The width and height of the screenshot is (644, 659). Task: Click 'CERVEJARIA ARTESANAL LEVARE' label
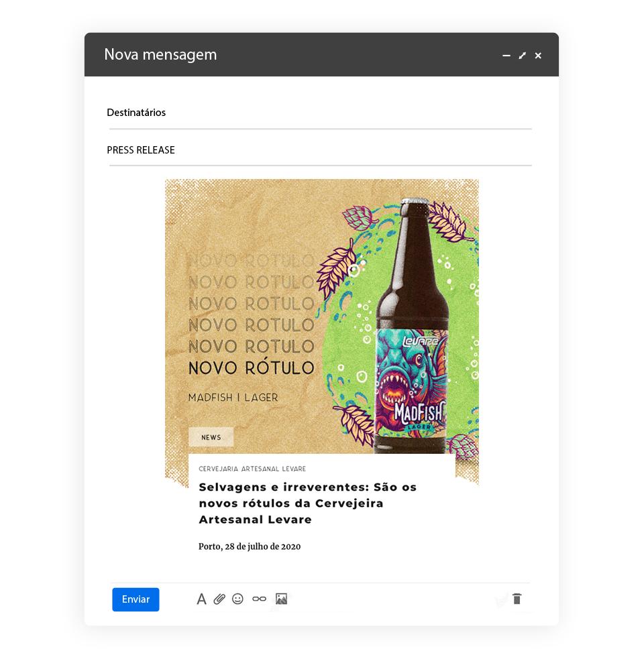252,469
